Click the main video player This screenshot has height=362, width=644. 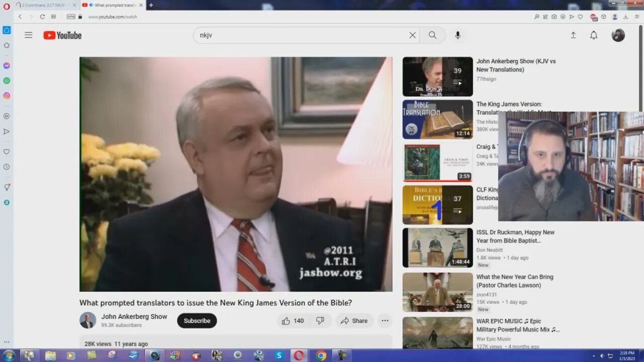235,174
